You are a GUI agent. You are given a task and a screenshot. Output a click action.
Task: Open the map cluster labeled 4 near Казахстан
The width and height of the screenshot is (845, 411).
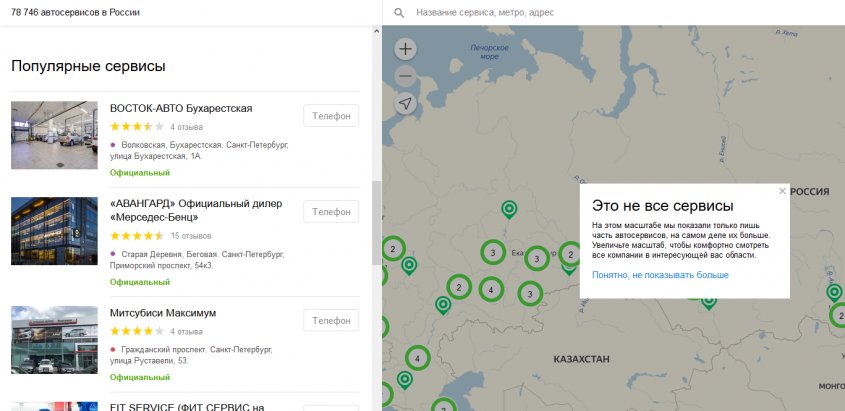pyautogui.click(x=417, y=357)
